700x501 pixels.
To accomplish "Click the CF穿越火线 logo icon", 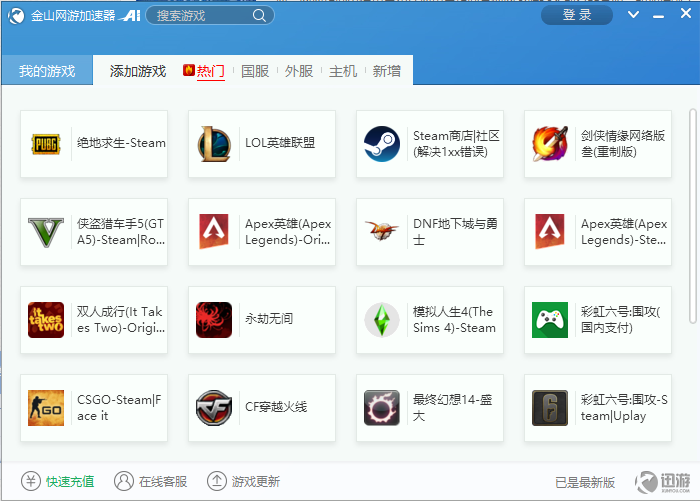I will coord(214,408).
